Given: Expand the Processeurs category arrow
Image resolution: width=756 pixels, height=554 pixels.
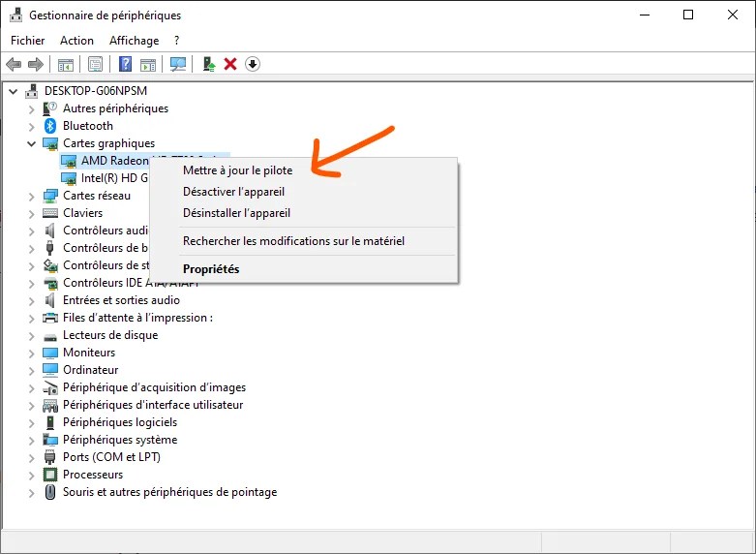Looking at the screenshot, I should [31, 476].
